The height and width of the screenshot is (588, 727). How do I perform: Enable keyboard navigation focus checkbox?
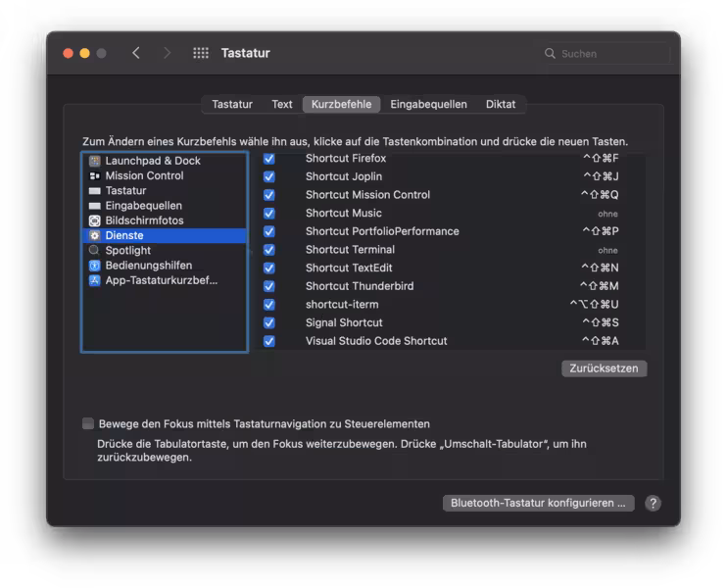(88, 424)
